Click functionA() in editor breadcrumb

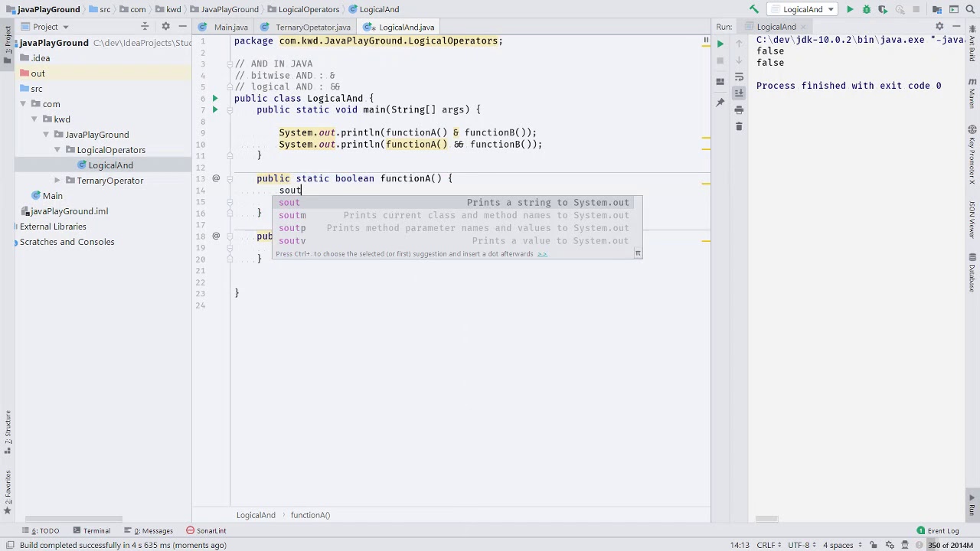[x=310, y=515]
